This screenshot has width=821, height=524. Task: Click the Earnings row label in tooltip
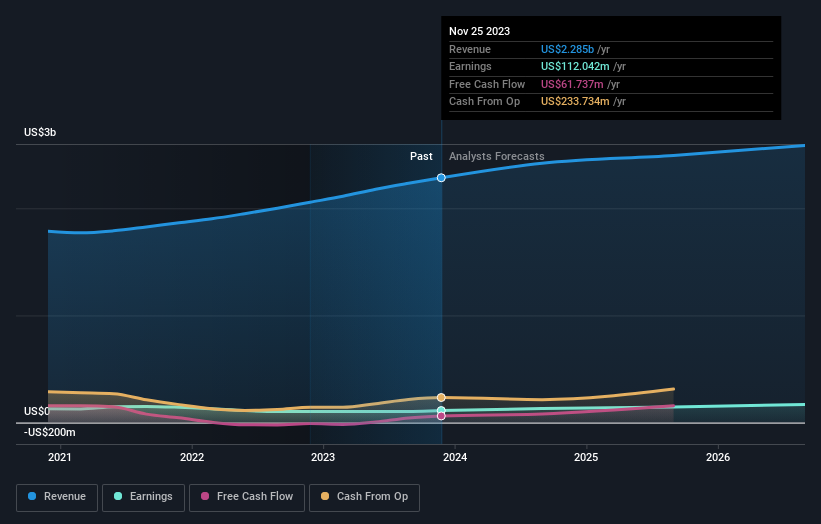click(470, 66)
